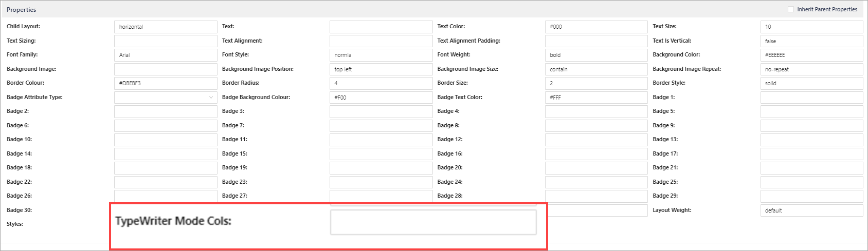Select the Text Size field
The height and width of the screenshot is (251, 868).
811,27
